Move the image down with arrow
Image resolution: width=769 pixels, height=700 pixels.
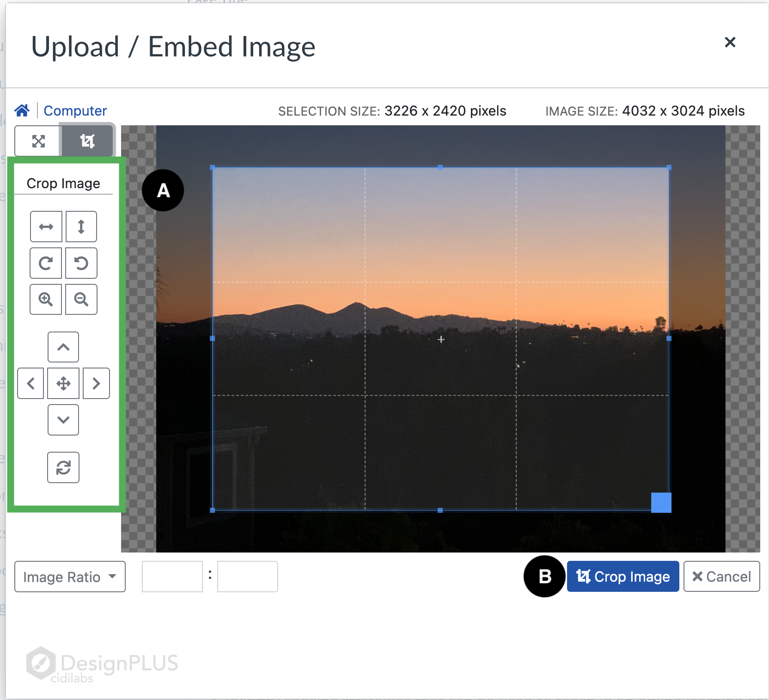pyautogui.click(x=63, y=420)
